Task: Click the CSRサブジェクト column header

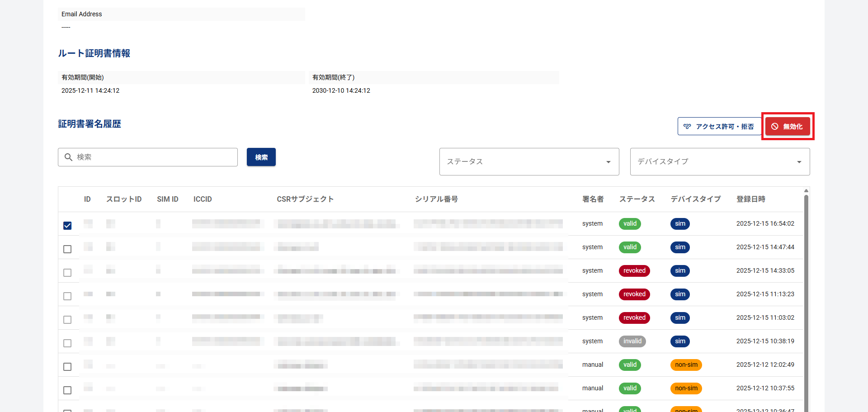Action: 306,199
